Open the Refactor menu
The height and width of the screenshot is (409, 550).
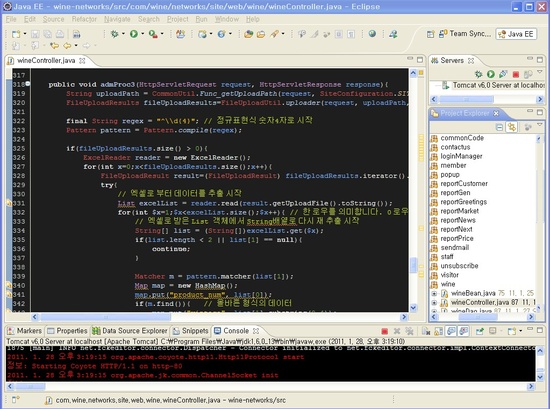pos(84,19)
